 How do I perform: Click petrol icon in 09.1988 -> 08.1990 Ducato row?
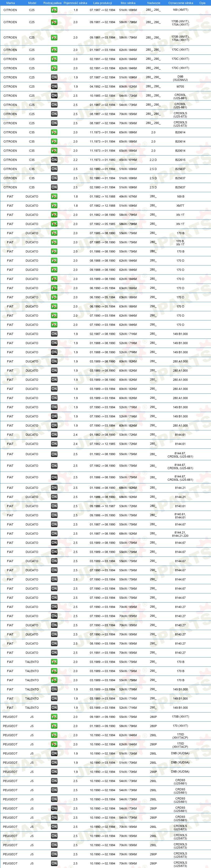pyautogui.click(x=54, y=270)
